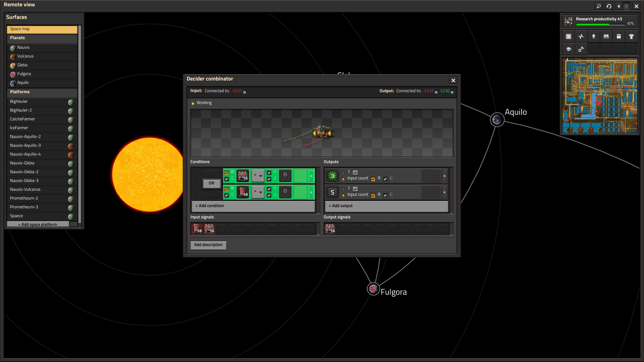Toggle second condition's left red wire checkbox
The width and height of the screenshot is (644, 362).
coord(226,189)
